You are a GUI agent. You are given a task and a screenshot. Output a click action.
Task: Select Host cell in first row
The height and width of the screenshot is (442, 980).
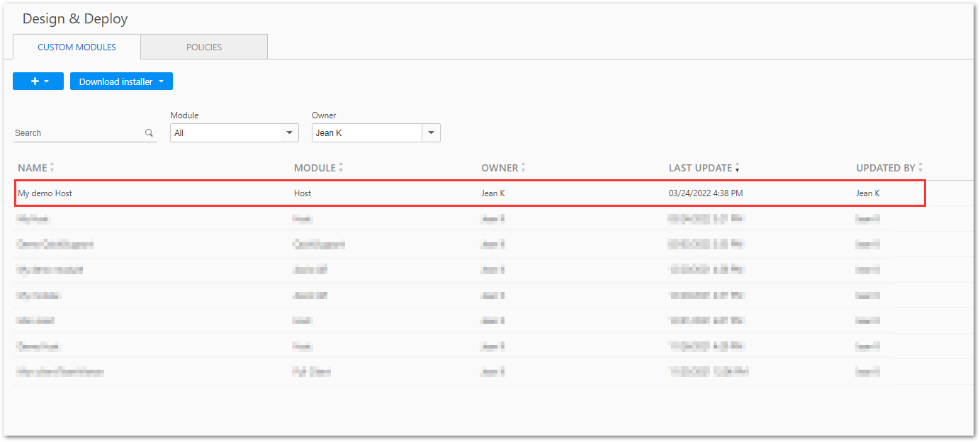click(x=303, y=193)
